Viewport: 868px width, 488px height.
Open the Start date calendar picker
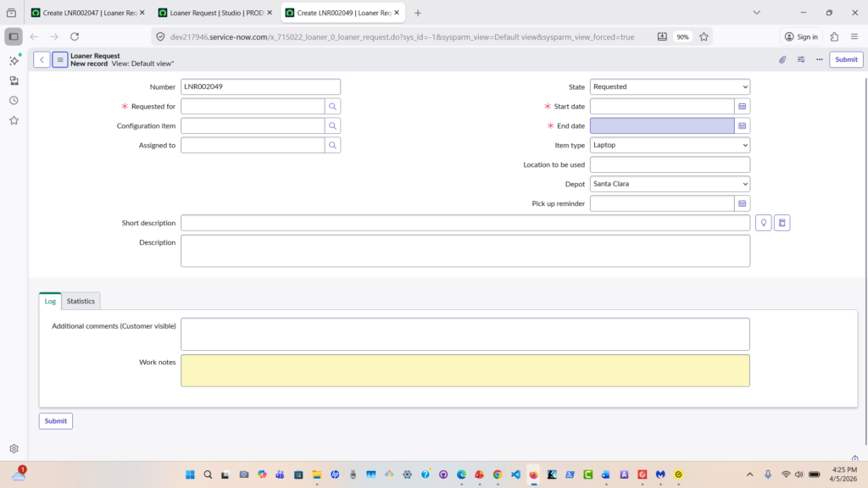pyautogui.click(x=742, y=106)
